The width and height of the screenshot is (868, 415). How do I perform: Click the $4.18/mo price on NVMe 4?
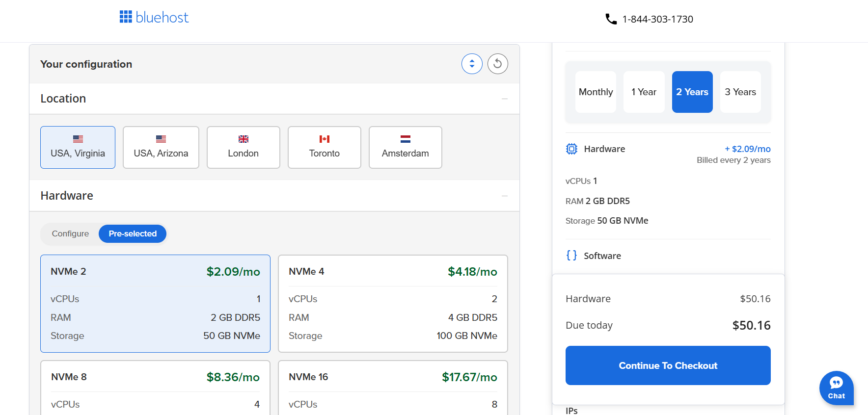[x=472, y=271]
